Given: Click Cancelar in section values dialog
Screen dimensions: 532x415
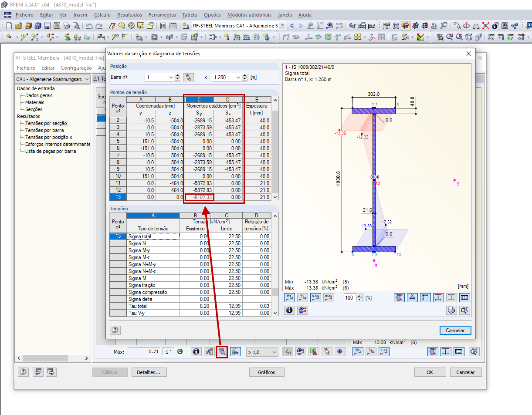Looking at the screenshot, I should click(x=455, y=331).
